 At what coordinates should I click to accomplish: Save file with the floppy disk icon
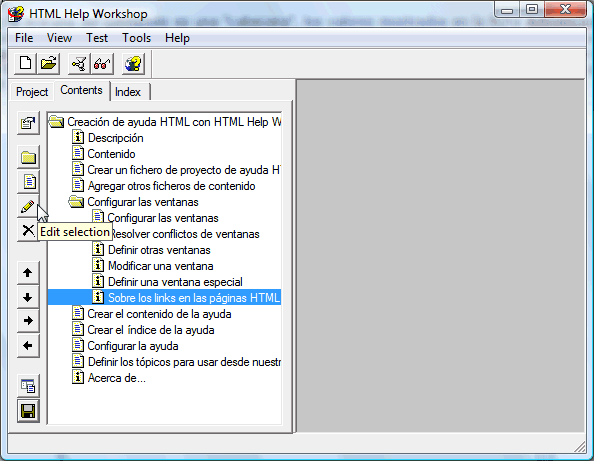click(x=28, y=411)
